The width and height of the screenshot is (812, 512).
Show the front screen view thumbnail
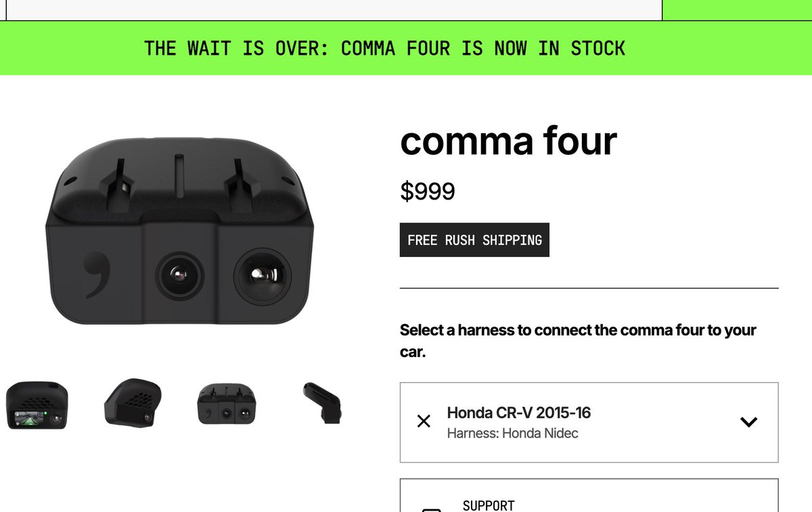37,405
